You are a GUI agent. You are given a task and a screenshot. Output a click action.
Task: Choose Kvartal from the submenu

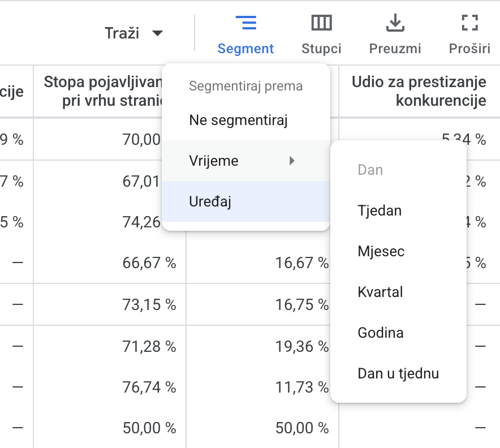380,292
